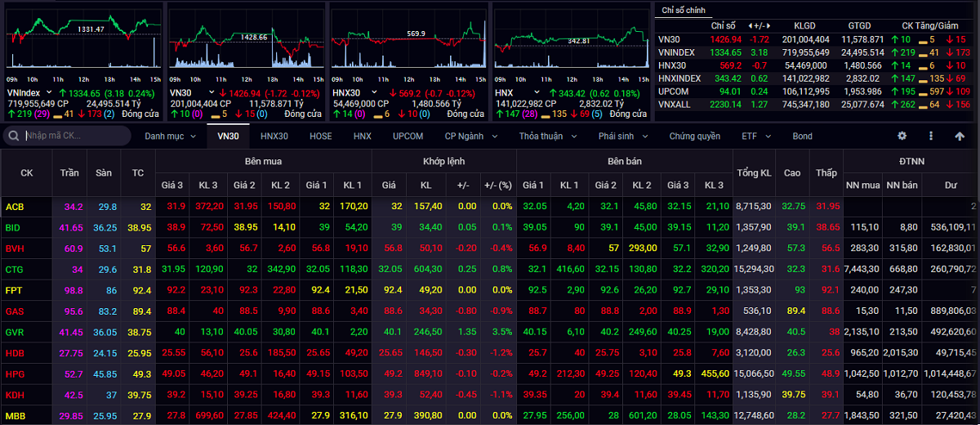The width and height of the screenshot is (980, 425).
Task: Click the HNX30 intraday chart
Action: pos(408,38)
